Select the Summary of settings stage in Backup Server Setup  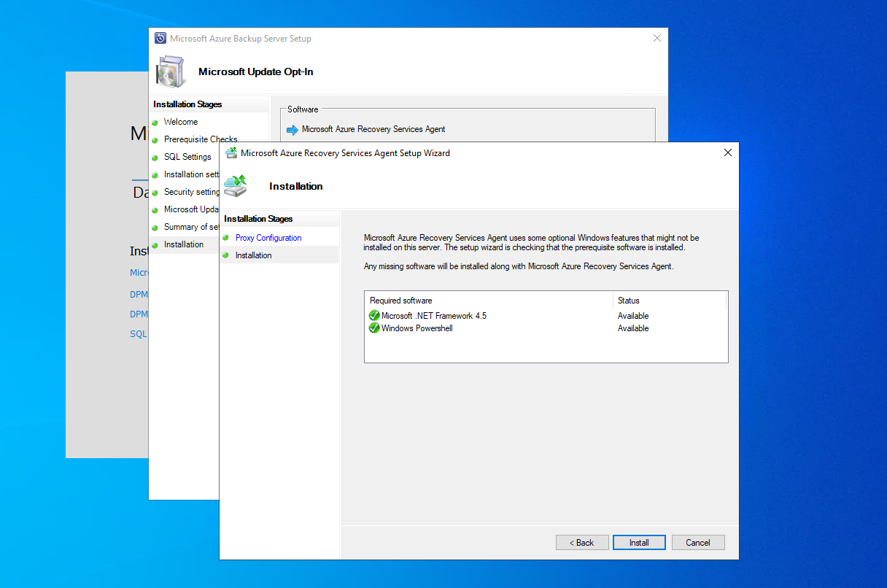coord(191,227)
